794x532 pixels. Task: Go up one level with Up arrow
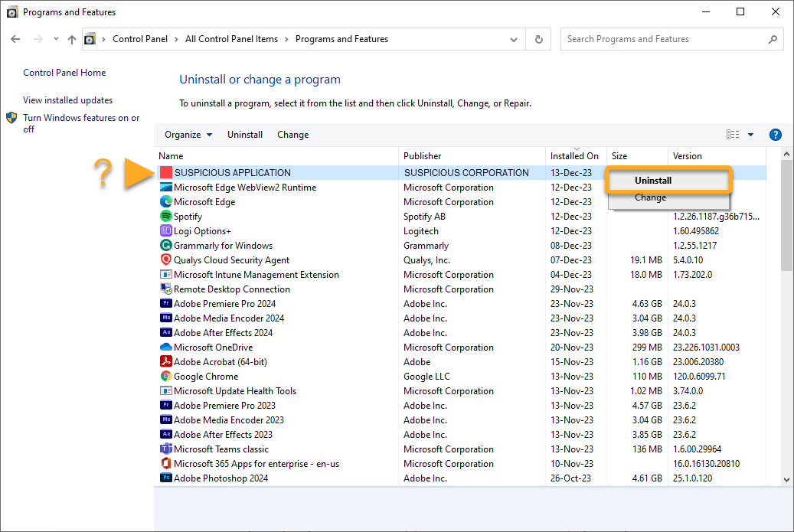tap(72, 39)
